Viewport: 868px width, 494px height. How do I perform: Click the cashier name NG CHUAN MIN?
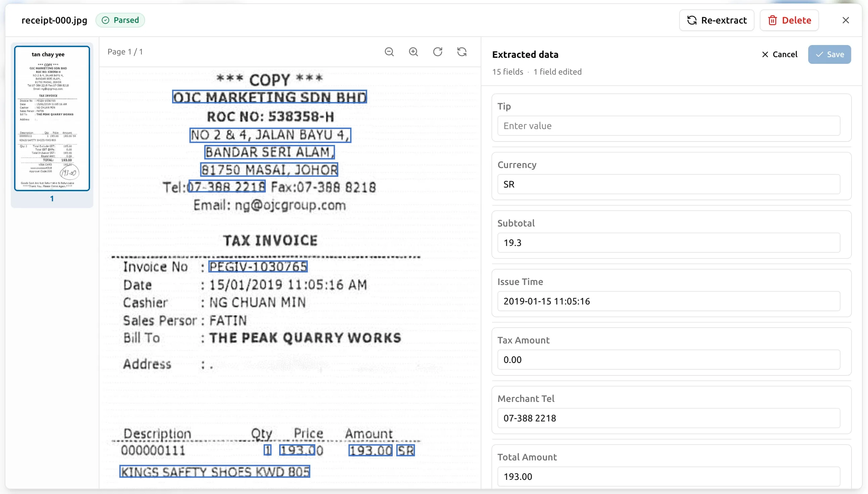click(x=258, y=302)
